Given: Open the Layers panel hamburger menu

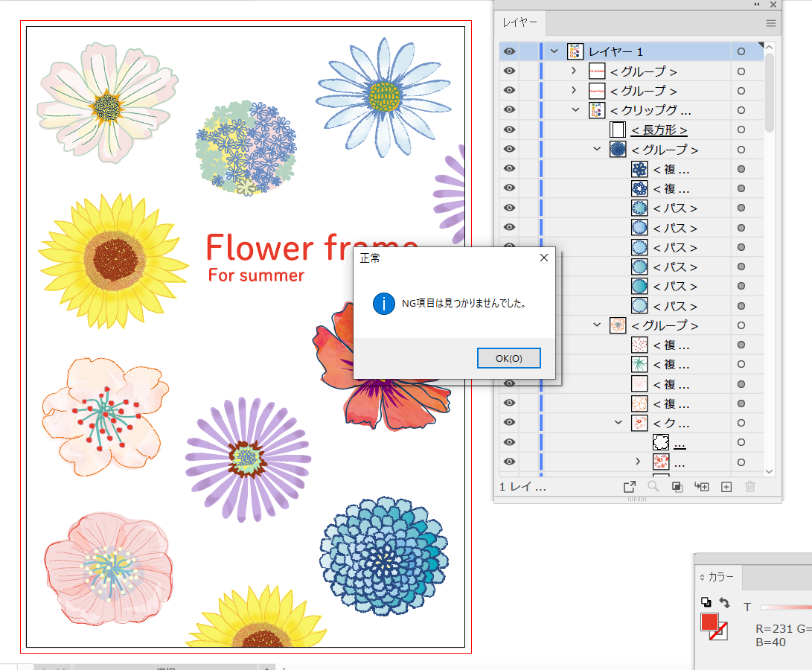Looking at the screenshot, I should tap(771, 23).
